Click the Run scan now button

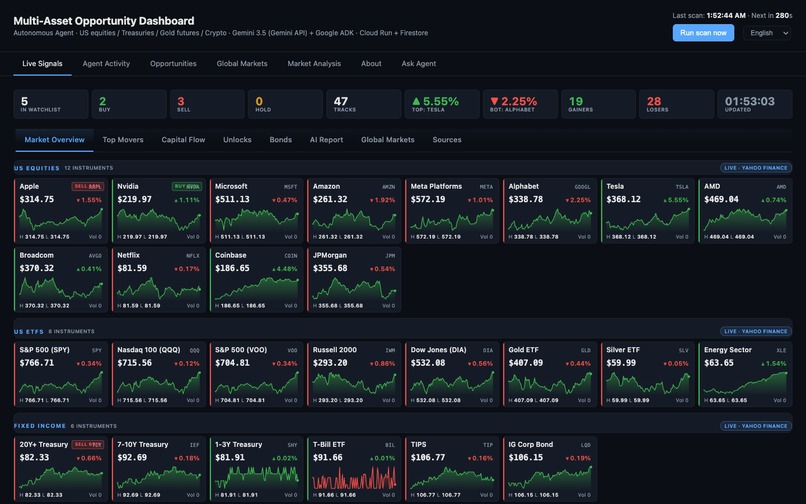point(703,33)
